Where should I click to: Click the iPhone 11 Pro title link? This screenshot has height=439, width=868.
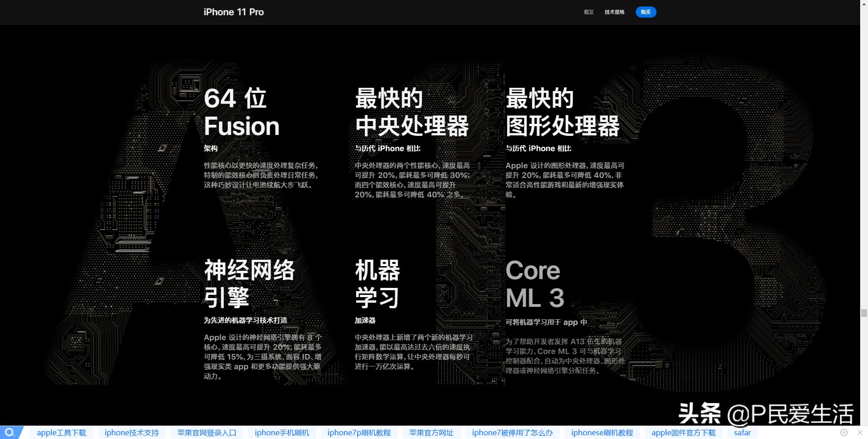pos(233,12)
